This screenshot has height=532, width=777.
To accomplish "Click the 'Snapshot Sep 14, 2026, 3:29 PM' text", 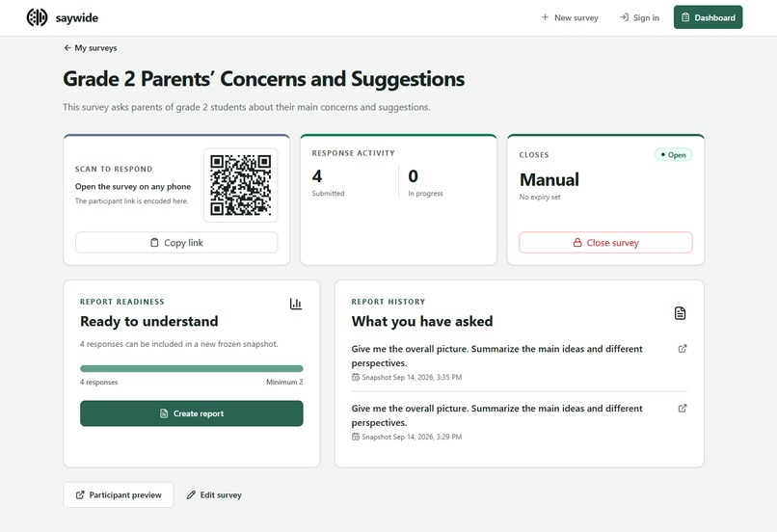I will (412, 437).
